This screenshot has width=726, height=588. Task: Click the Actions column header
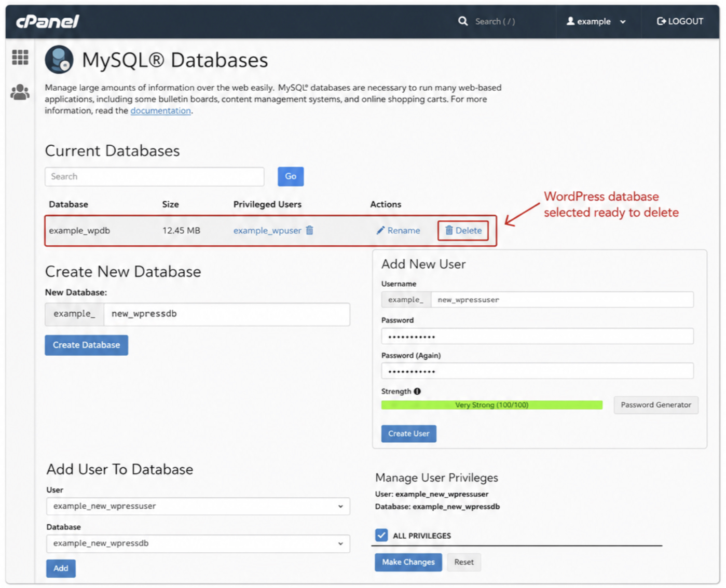(386, 204)
